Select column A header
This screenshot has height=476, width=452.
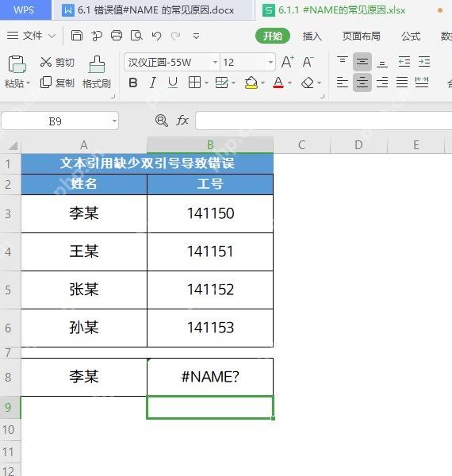click(84, 145)
